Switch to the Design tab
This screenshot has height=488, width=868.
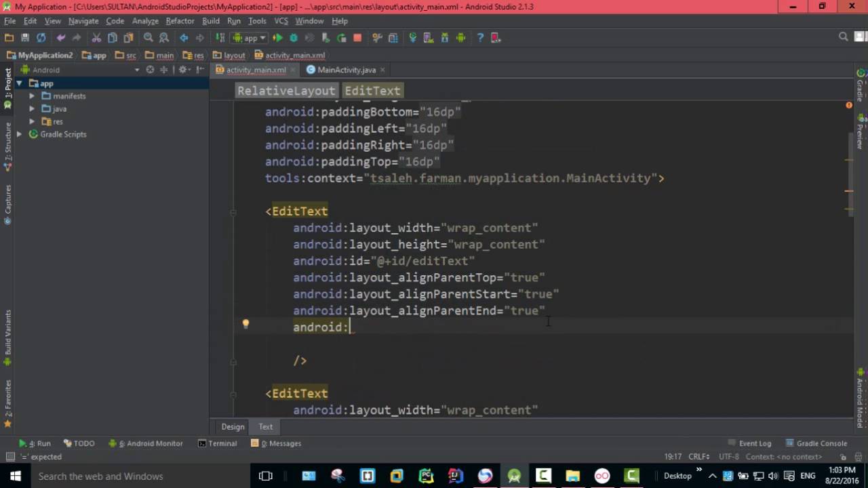click(233, 427)
